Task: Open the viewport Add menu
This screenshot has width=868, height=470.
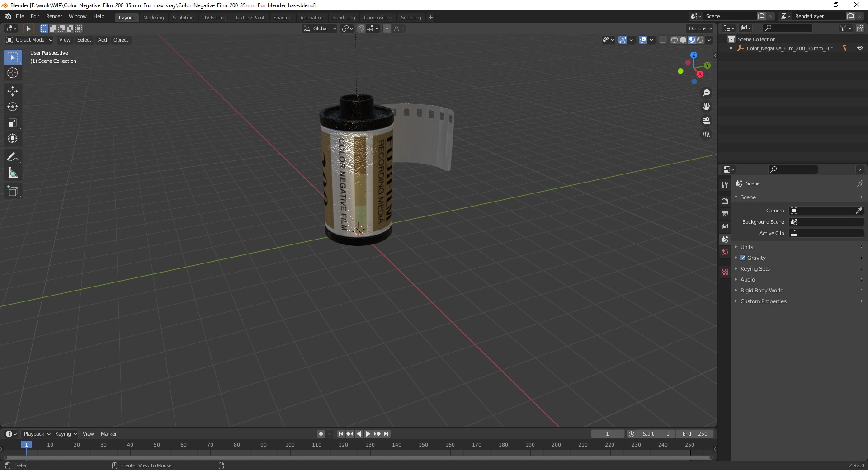Action: (103, 40)
